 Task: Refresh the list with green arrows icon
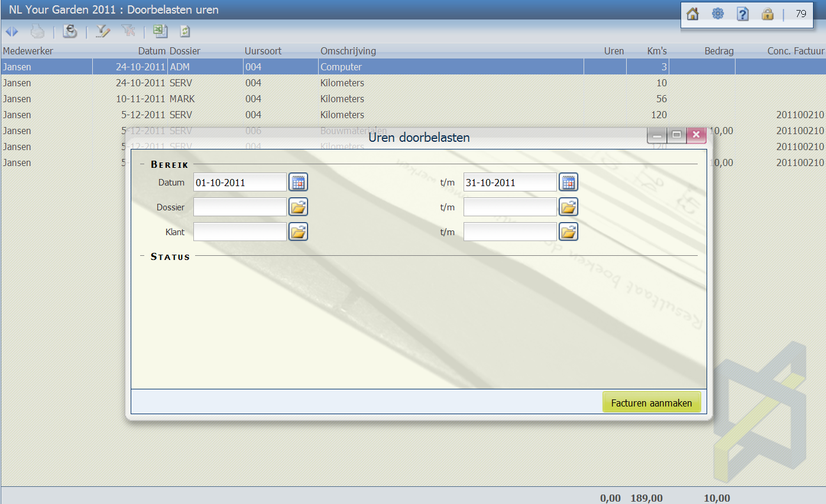coord(185,31)
